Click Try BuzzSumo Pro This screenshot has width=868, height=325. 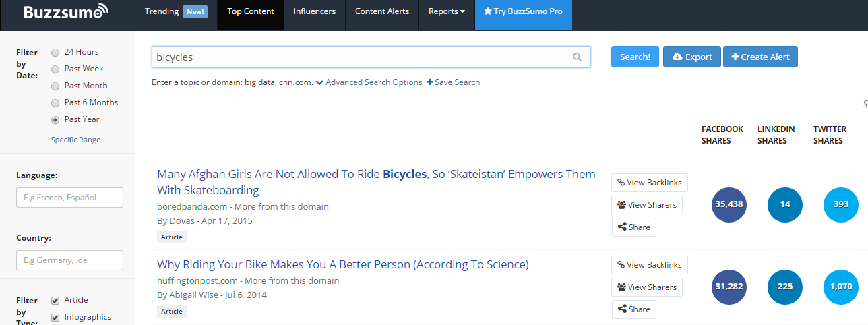tap(524, 11)
